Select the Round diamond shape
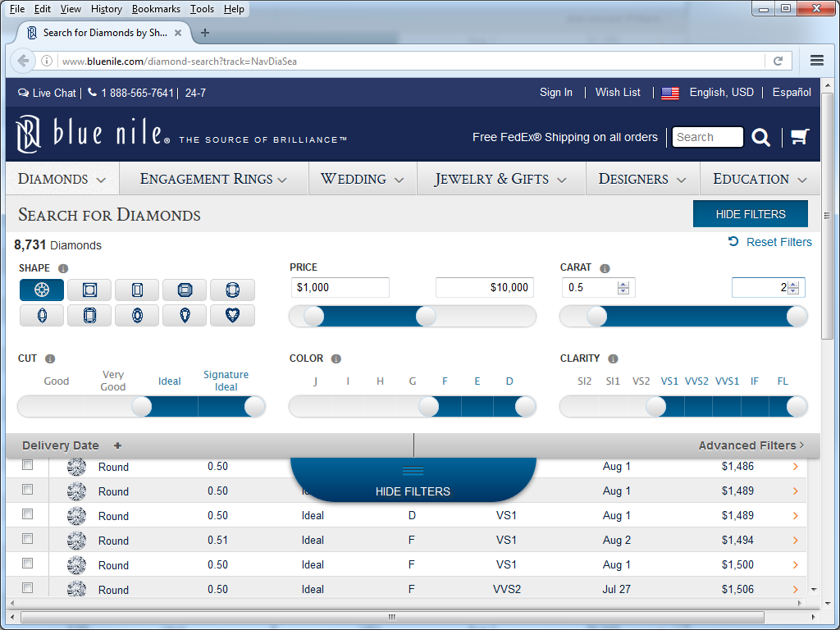The width and height of the screenshot is (840, 630). (42, 290)
